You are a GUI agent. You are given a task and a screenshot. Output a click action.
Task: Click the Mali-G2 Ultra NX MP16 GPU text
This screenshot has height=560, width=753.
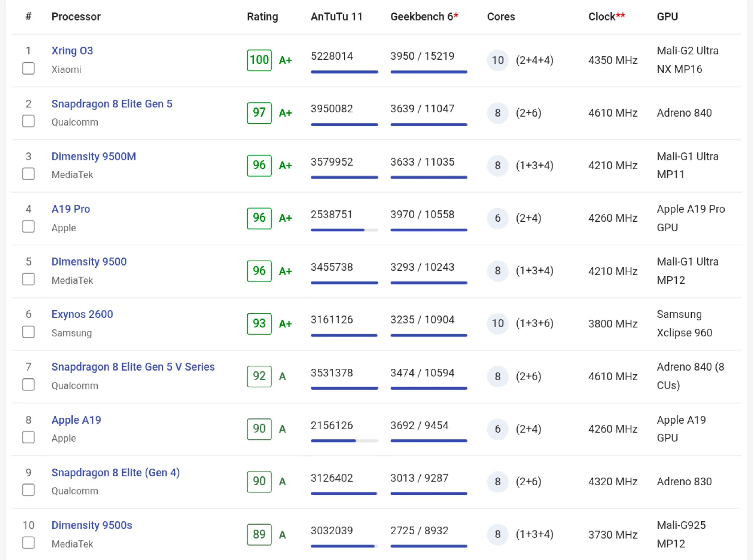(x=687, y=60)
